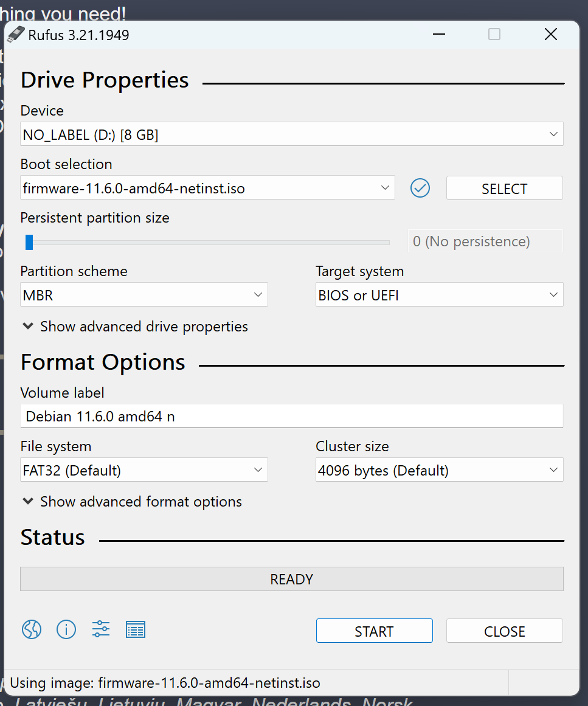Open the language globe icon
Viewport: 588px width, 706px height.
point(32,629)
